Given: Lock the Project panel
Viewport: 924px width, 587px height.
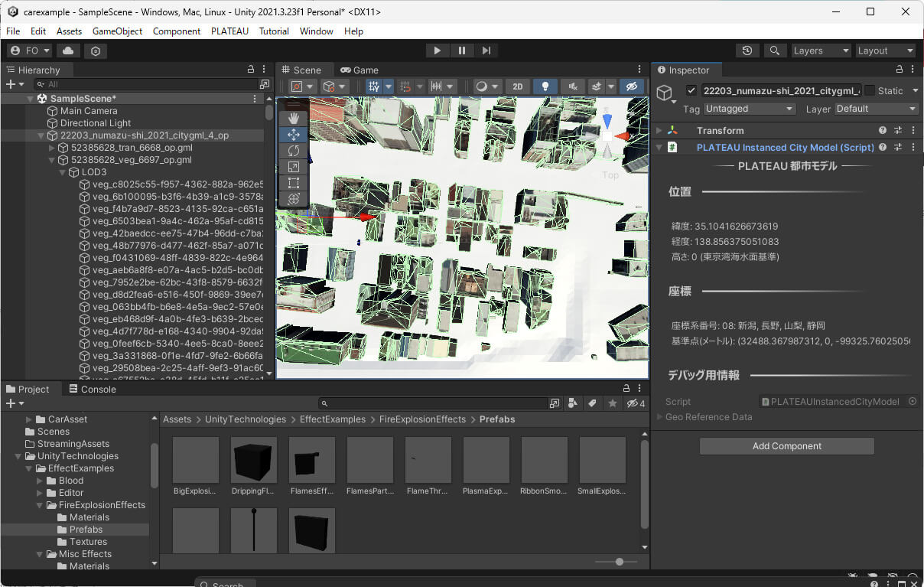Looking at the screenshot, I should [x=626, y=389].
